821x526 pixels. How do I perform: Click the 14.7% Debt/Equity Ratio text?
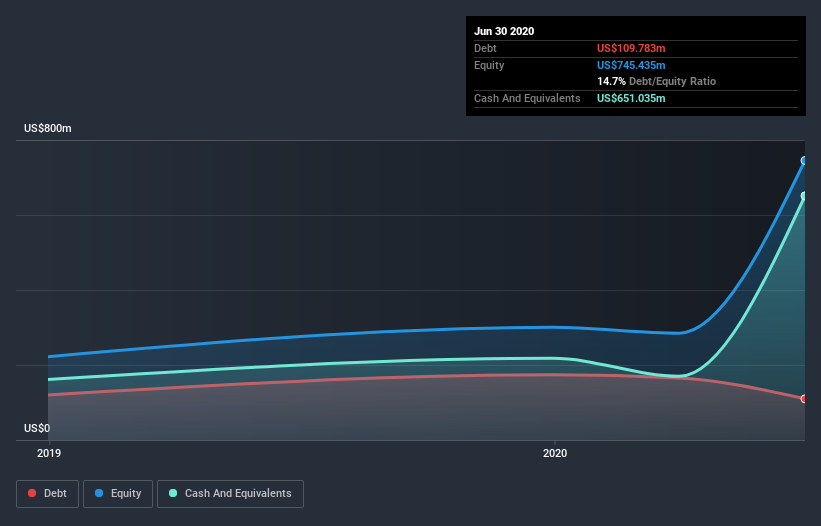(657, 81)
